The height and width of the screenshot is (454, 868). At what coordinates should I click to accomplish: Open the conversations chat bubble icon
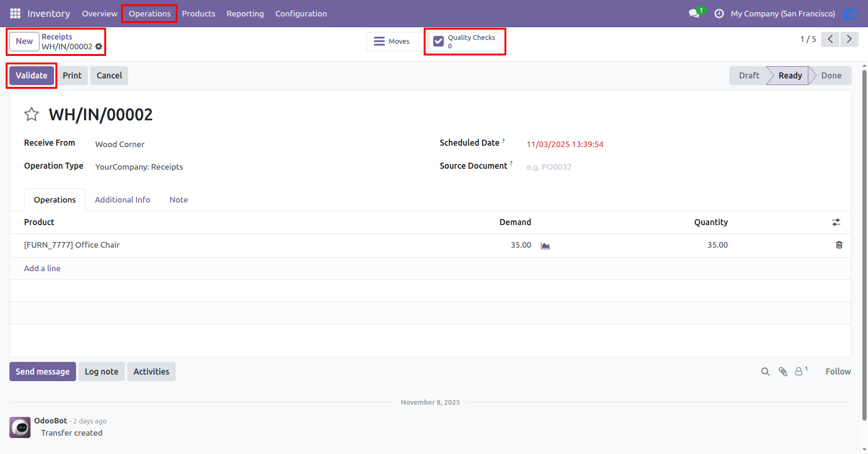(x=694, y=14)
